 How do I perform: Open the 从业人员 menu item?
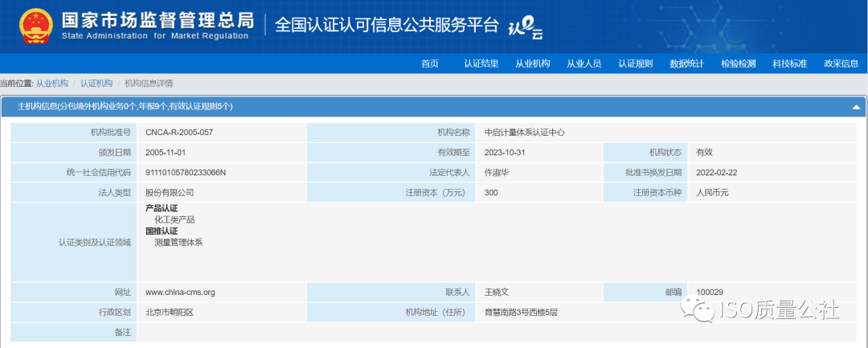pos(584,63)
